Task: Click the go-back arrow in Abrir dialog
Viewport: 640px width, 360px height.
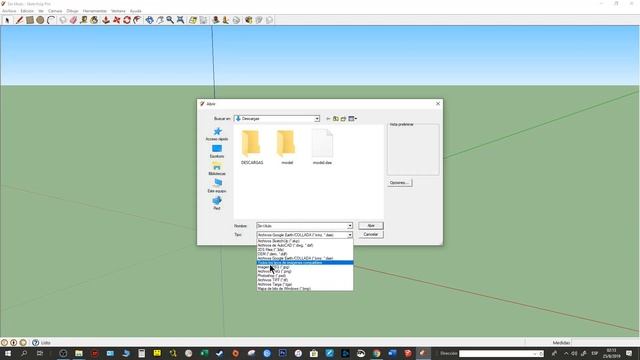Action: tap(328, 119)
